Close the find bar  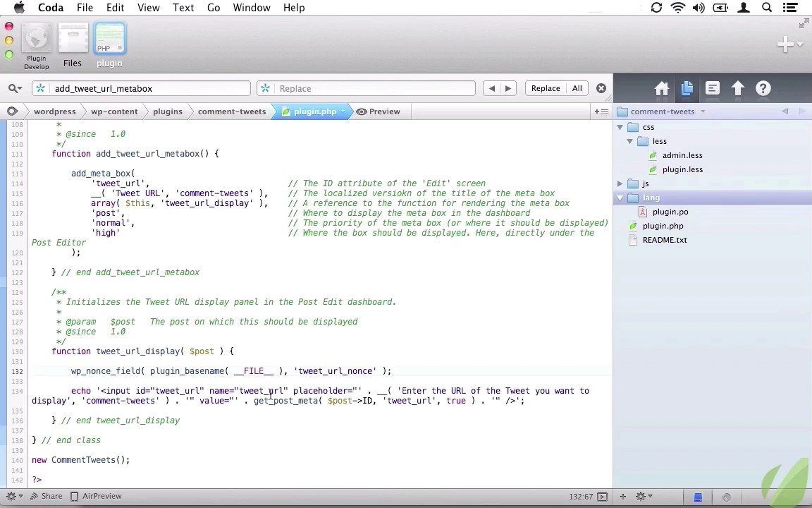coord(601,89)
